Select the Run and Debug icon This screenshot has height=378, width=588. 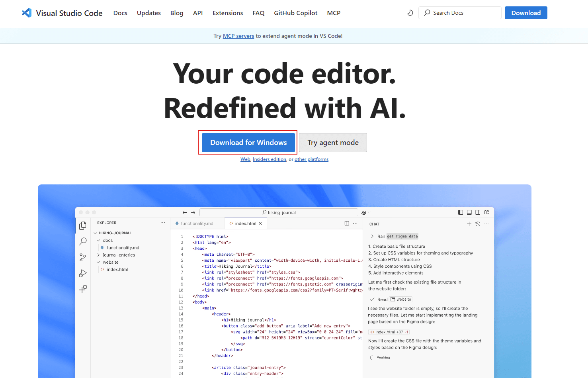[x=83, y=273]
